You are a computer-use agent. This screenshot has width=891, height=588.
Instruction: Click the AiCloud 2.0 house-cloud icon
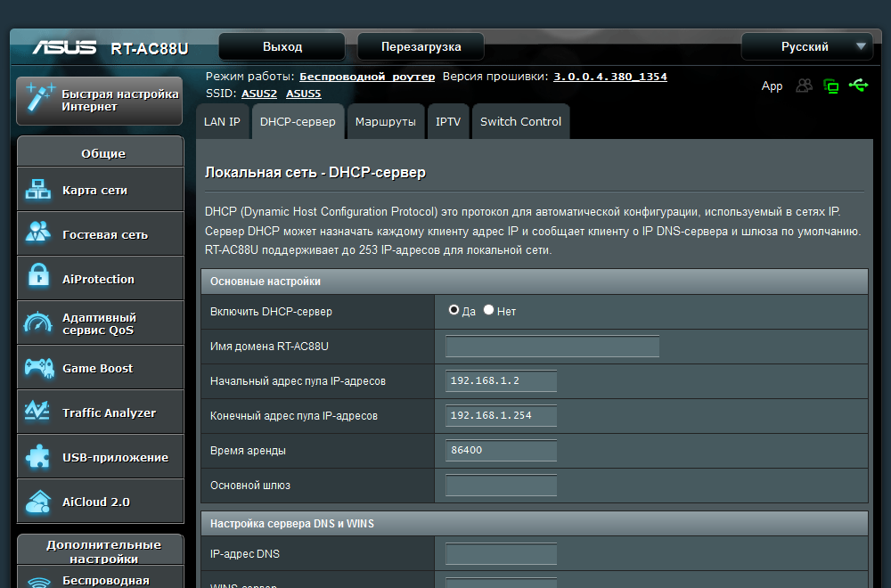tap(38, 501)
